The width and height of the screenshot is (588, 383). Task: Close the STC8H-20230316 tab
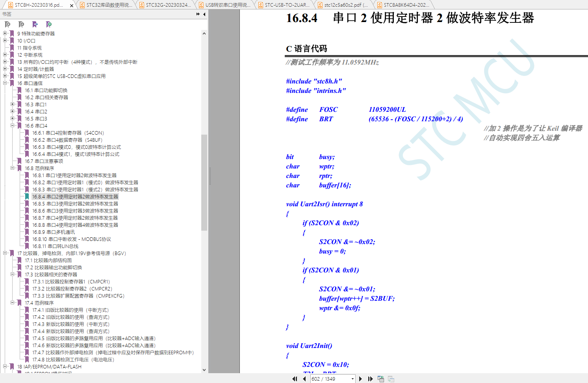(x=71, y=6)
